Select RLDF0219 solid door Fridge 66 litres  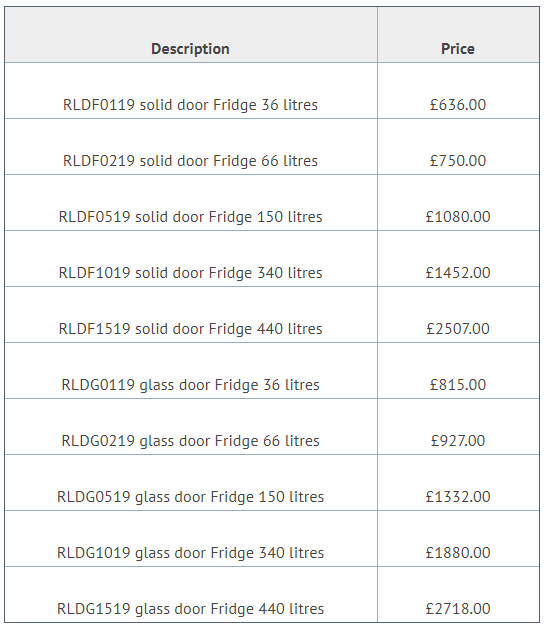(190, 161)
